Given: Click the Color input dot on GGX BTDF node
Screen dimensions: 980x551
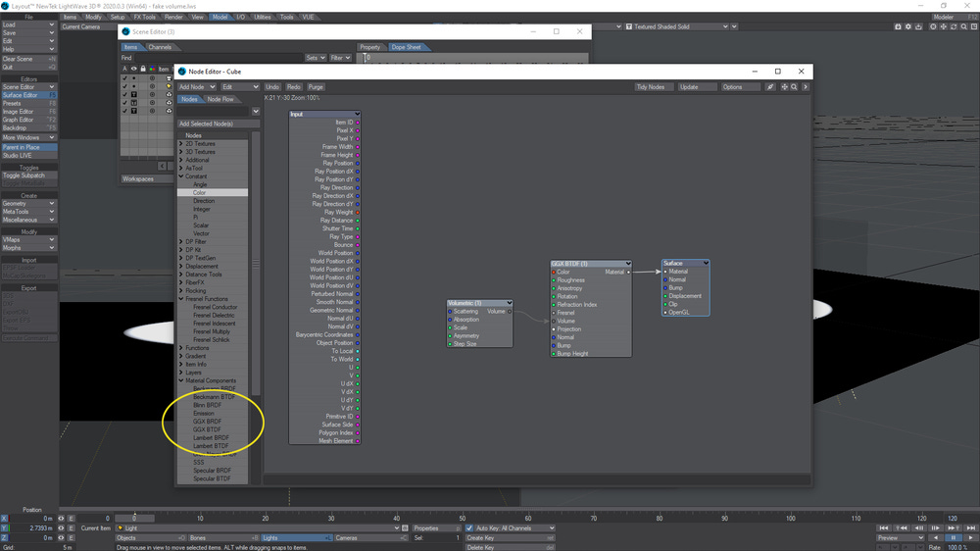Looking at the screenshot, I should [554, 272].
